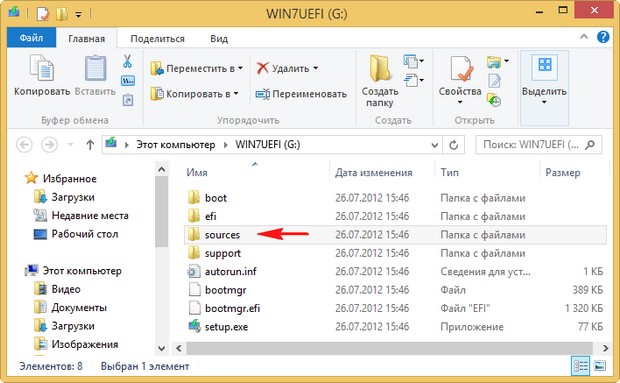620x383 pixels.
Task: Open Desktop (Рабочий стол) in sidebar
Action: (76, 234)
